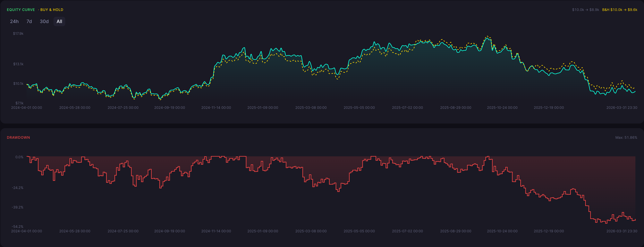The width and height of the screenshot is (644, 247).
Task: Click equity chart date 2025-08-29 00:00
Action: coord(456,108)
